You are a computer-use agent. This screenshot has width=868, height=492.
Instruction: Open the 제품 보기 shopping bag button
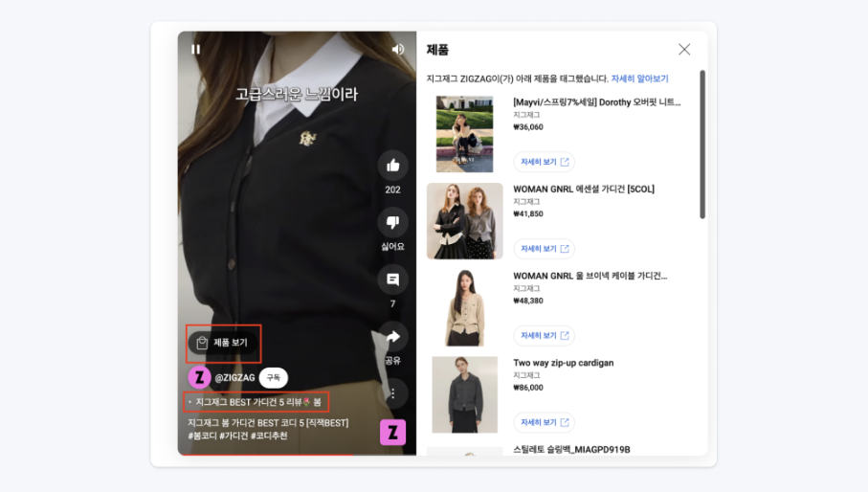coord(223,343)
